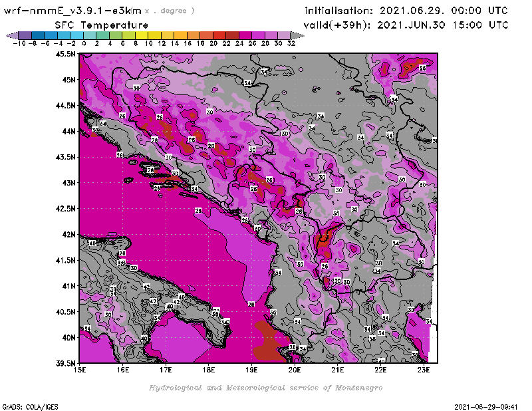Click the '42N' latitude label
The width and height of the screenshot is (532, 411).
(68, 235)
